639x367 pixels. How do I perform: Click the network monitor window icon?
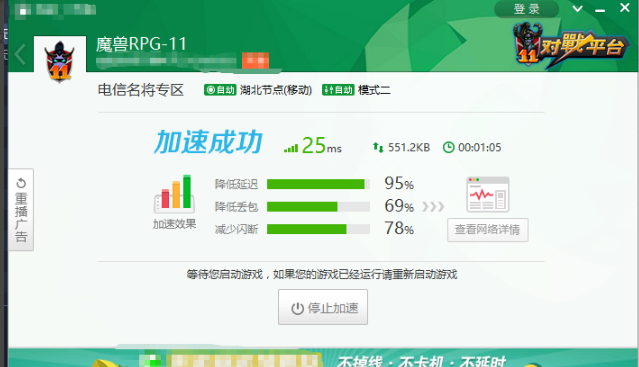[488, 194]
